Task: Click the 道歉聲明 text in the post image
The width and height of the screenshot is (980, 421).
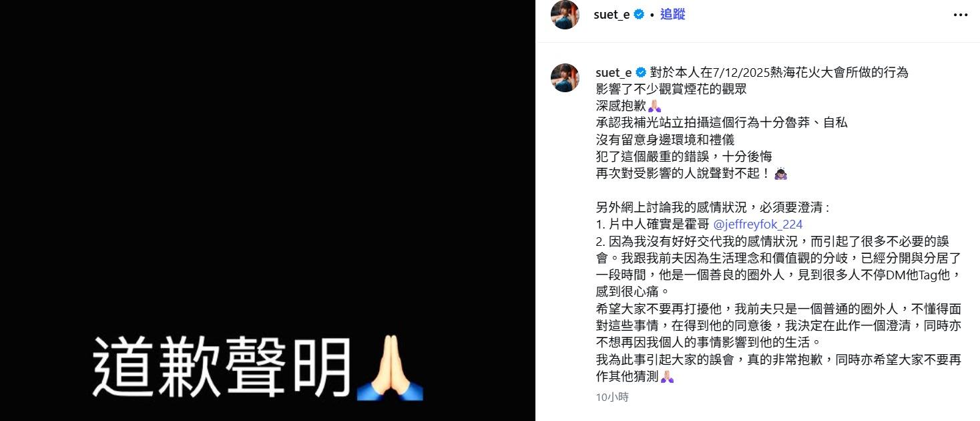Action: click(222, 368)
